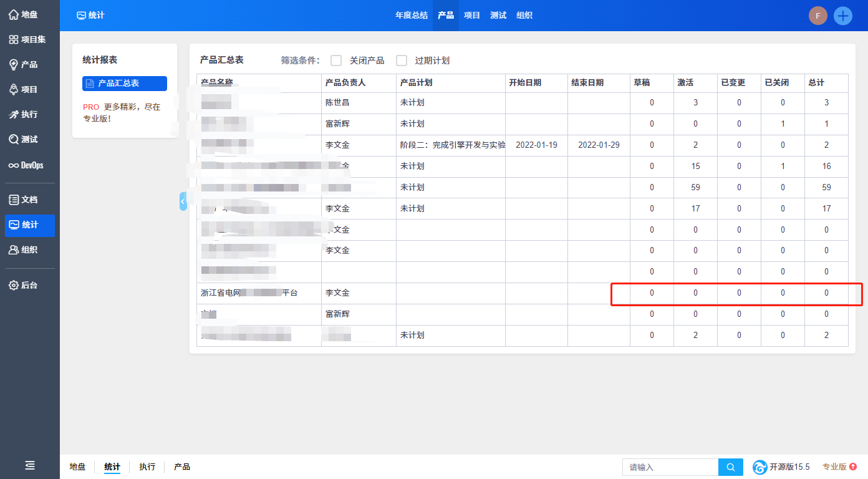Click the 总计 value 16 cell
The width and height of the screenshot is (868, 479).
coord(826,167)
